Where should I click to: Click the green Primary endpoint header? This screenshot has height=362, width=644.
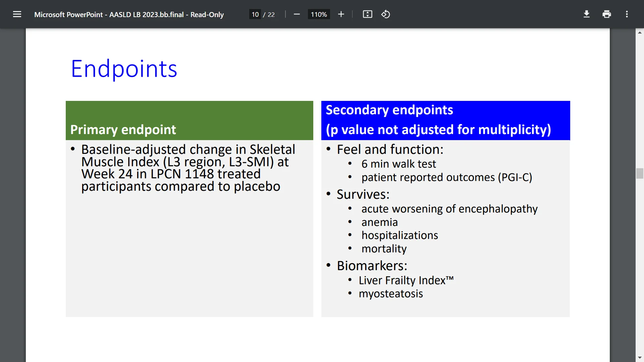tap(189, 121)
